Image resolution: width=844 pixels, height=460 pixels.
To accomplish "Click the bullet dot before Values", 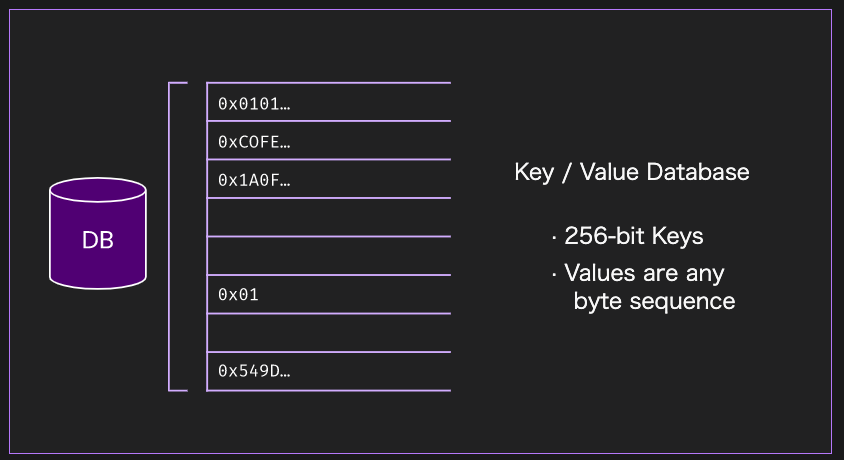I will point(554,275).
